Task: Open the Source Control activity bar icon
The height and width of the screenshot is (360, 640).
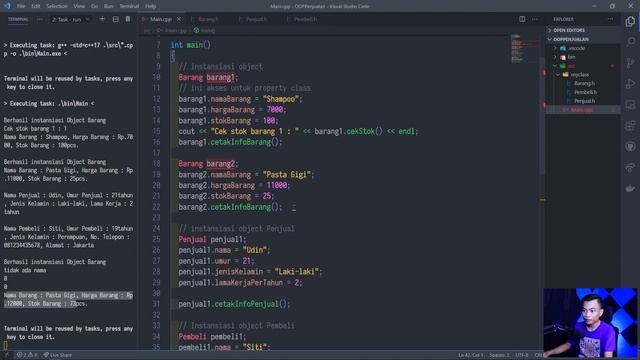Action: 630,63
